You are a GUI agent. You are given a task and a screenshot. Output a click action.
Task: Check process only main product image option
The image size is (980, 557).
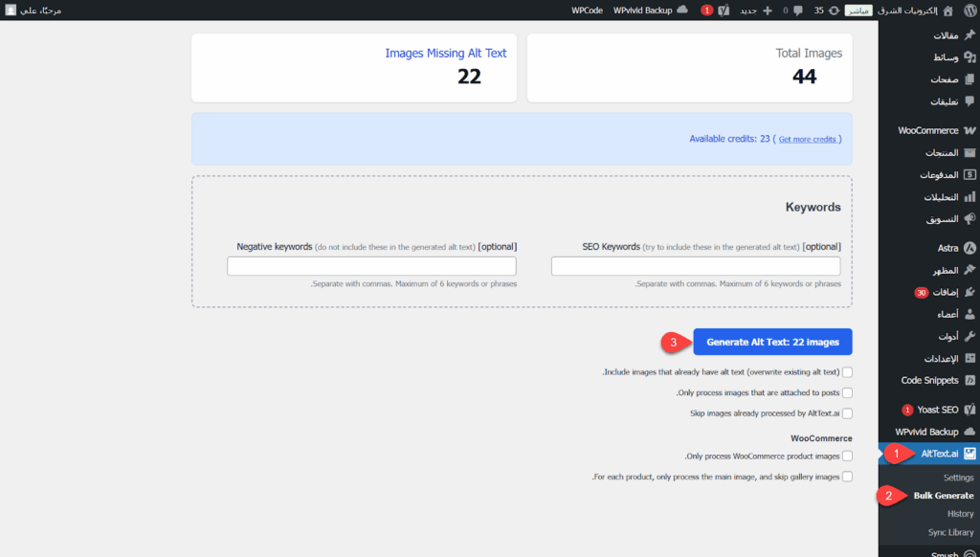(848, 477)
